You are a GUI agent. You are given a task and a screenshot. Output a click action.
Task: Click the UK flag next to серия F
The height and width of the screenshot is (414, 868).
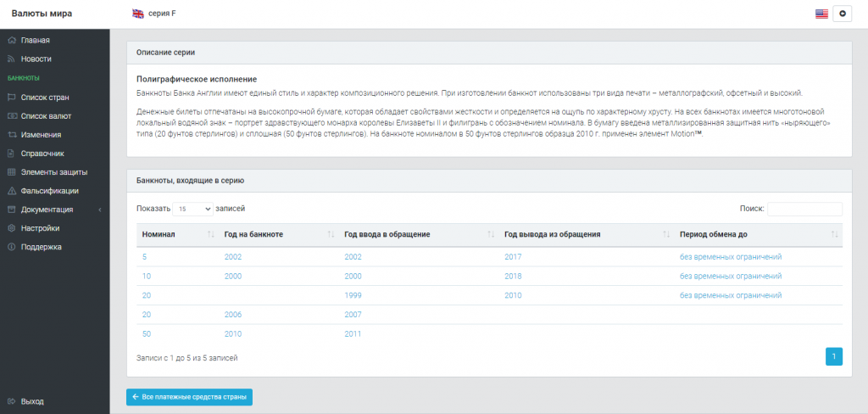click(138, 14)
